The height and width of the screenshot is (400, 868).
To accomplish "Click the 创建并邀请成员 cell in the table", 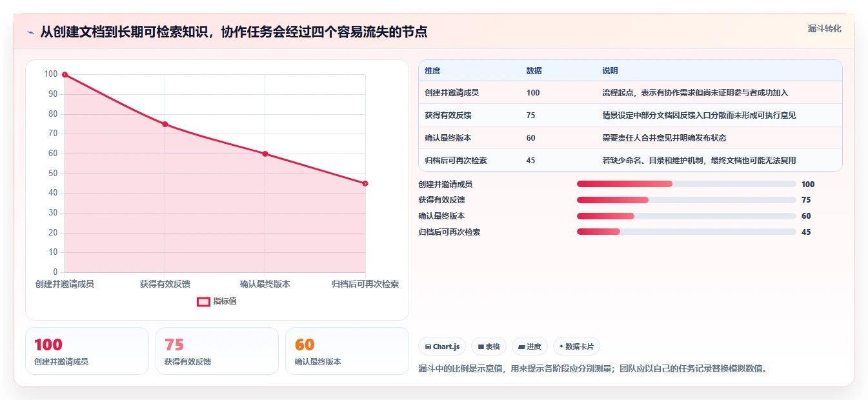I will (x=452, y=92).
